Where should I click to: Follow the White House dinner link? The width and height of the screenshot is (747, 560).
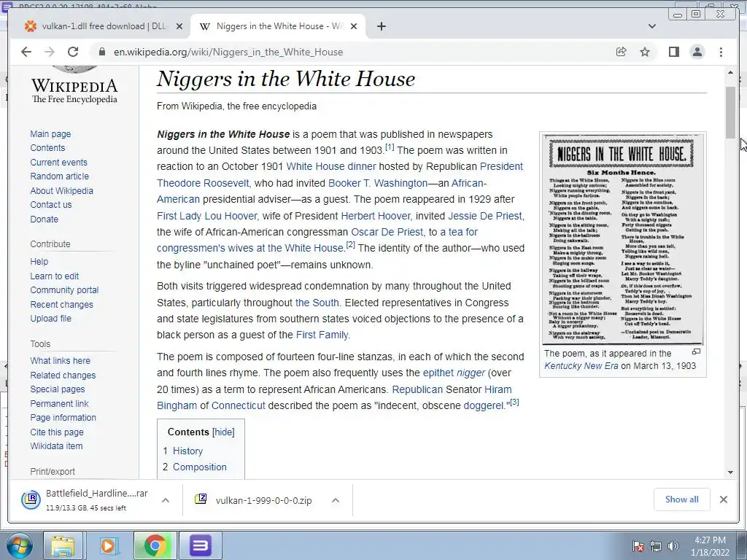point(331,166)
